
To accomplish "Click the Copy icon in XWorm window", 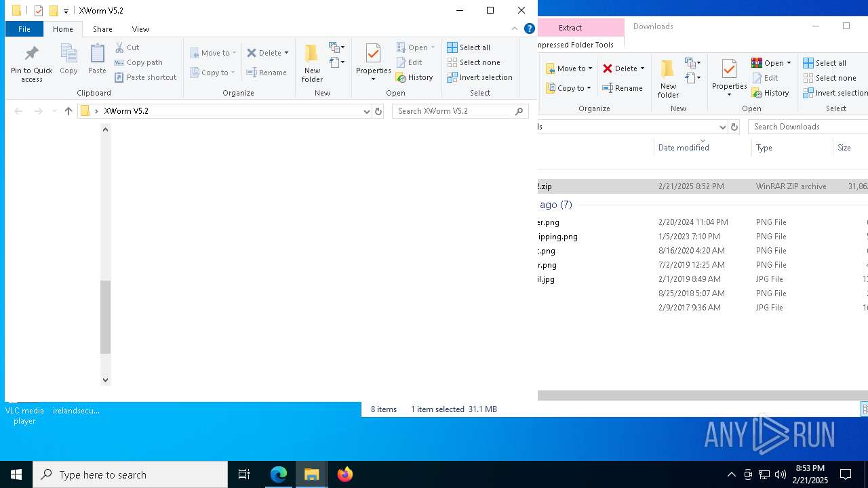I will click(68, 59).
